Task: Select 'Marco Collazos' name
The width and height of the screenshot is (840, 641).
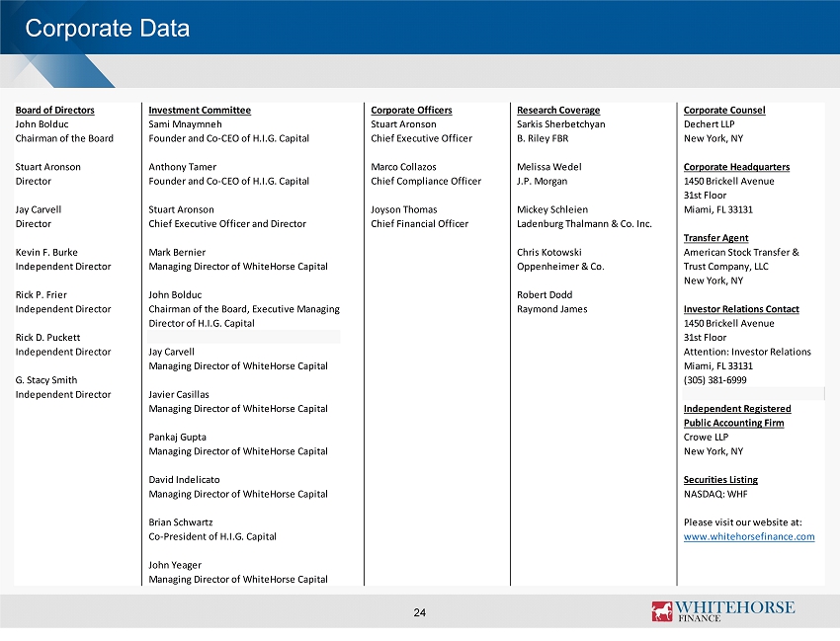Action: pos(403,167)
